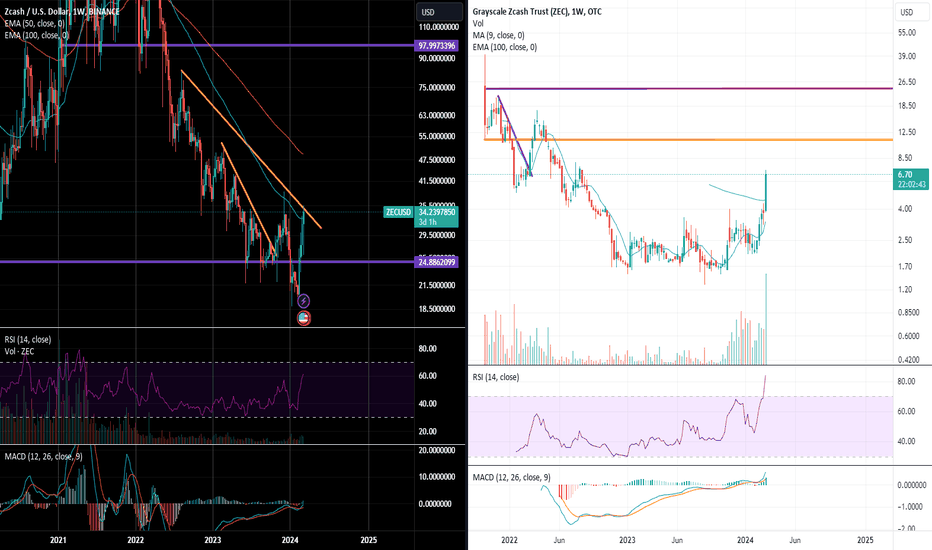Select the purple horizontal line on Grayscale chart

click(688, 89)
